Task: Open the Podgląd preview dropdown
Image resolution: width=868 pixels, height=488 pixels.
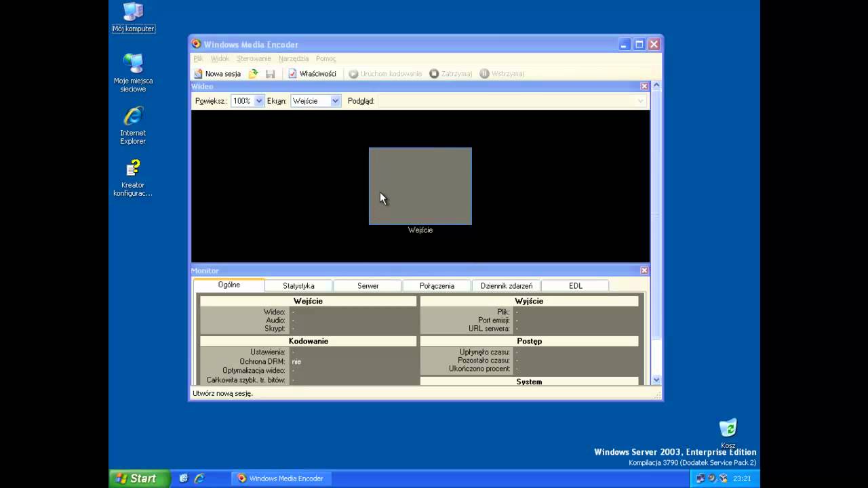Action: coord(640,101)
